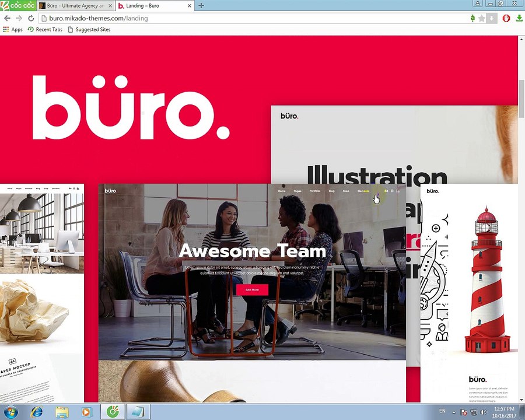Click the volume speaker tray icon
The height and width of the screenshot is (420, 525).
coord(483,412)
